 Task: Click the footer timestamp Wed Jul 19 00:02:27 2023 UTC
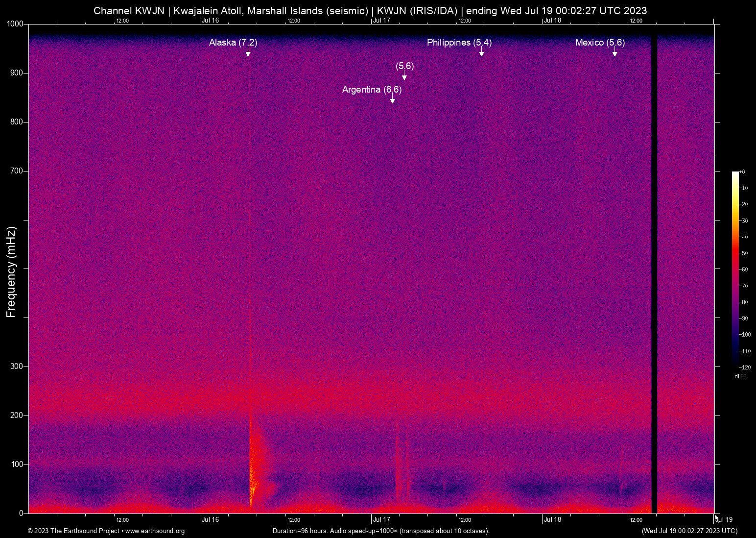689,531
